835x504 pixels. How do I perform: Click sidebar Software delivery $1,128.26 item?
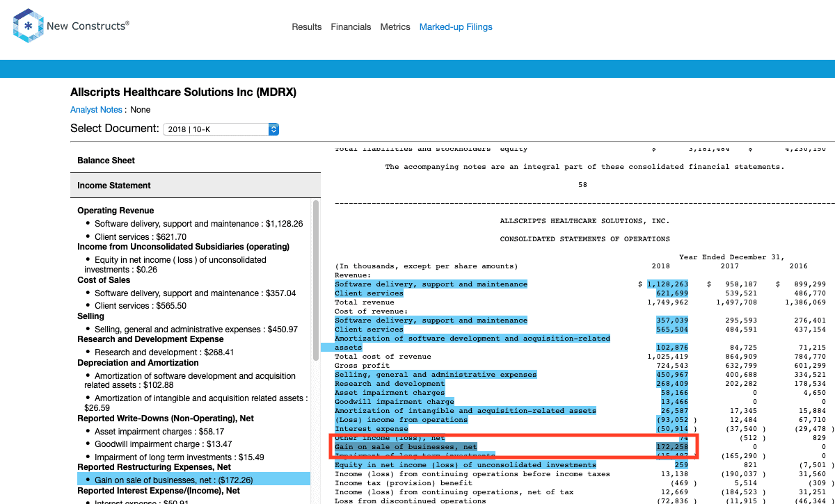coord(199,224)
